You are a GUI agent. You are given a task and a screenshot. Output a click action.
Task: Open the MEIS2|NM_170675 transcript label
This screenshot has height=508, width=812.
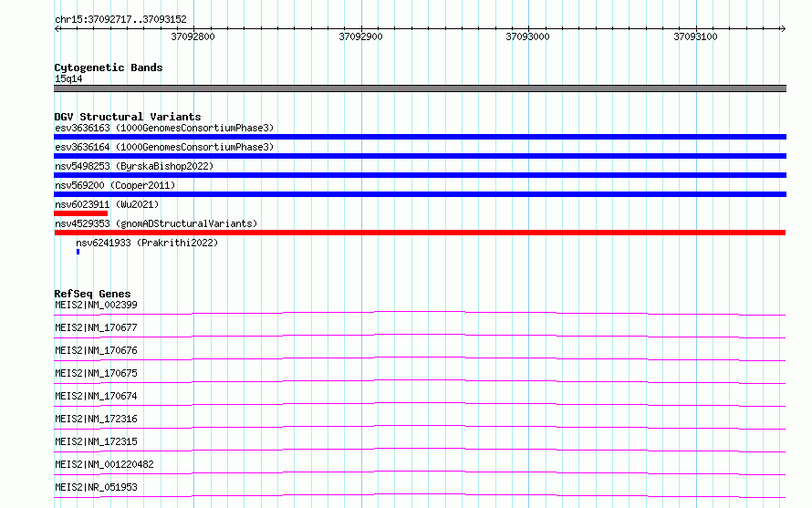(96, 373)
